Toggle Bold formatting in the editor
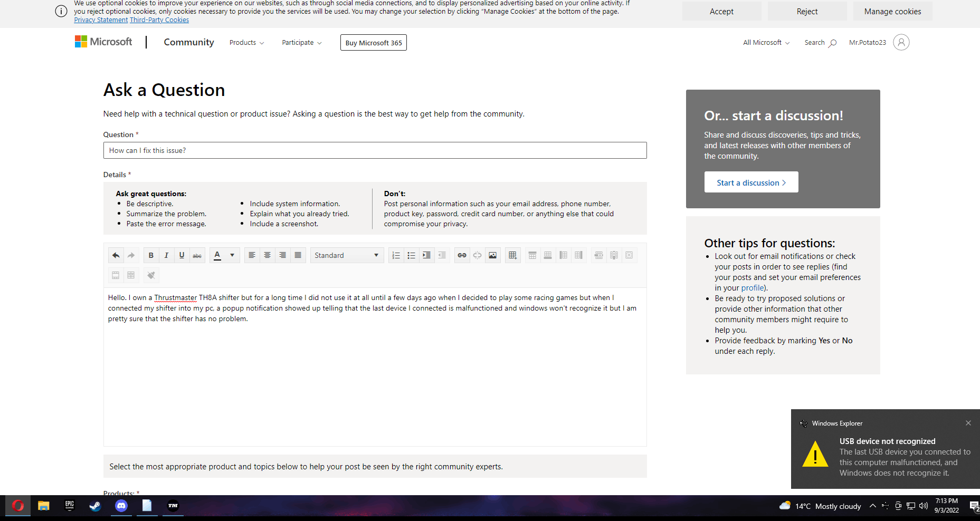 click(151, 255)
